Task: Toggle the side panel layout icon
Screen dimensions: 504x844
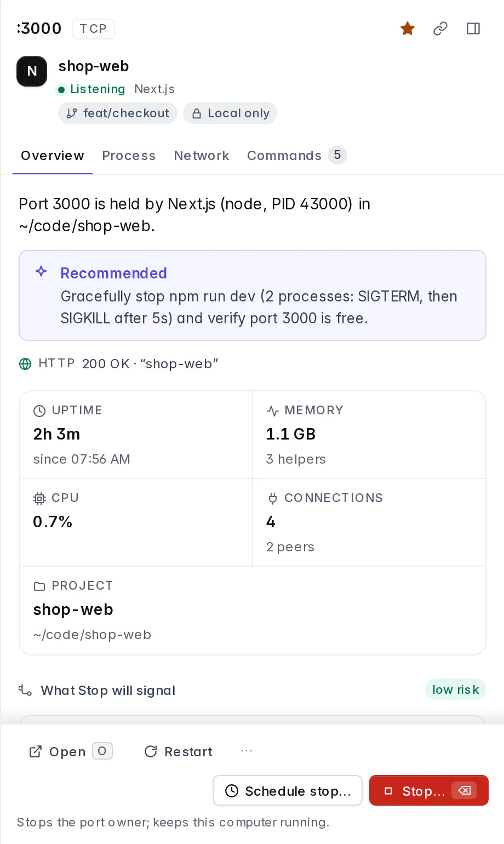Action: point(473,28)
